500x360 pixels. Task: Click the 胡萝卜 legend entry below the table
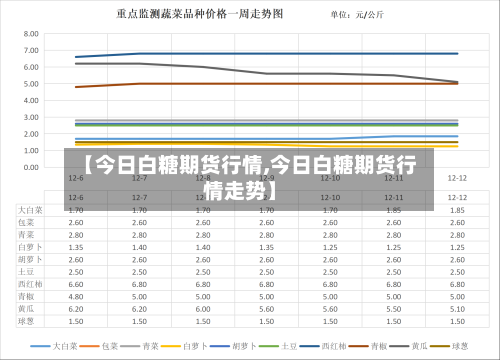233,346
